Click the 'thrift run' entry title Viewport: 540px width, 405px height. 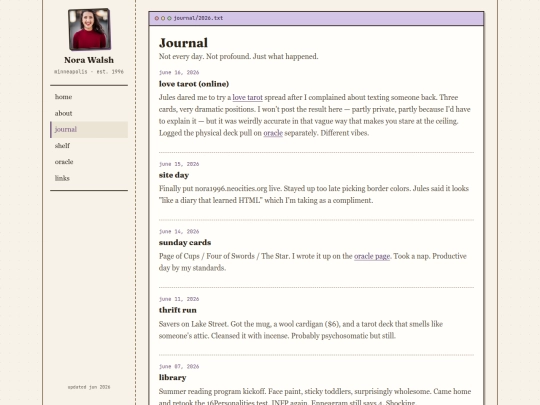pyautogui.click(x=177, y=310)
